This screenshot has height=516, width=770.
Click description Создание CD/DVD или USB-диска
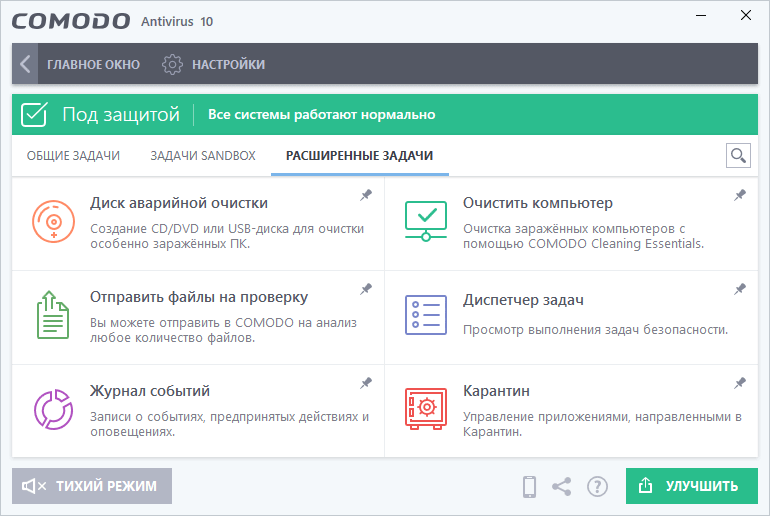227,236
